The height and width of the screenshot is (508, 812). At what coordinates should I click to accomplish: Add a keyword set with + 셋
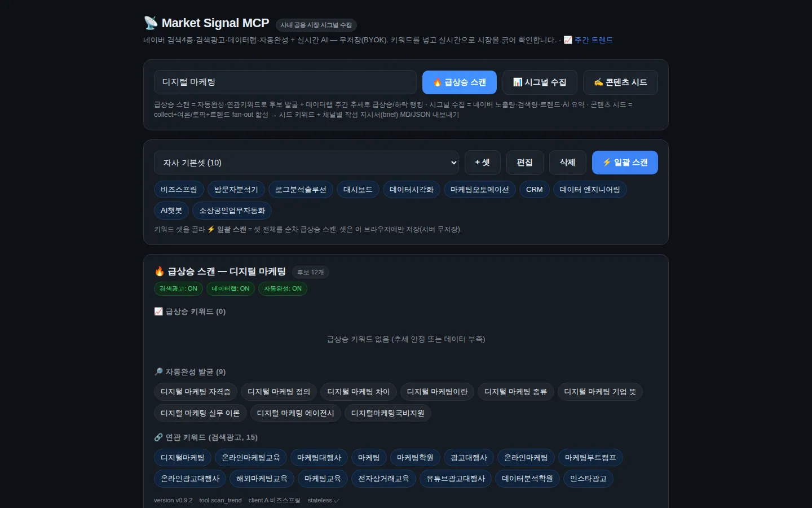482,163
